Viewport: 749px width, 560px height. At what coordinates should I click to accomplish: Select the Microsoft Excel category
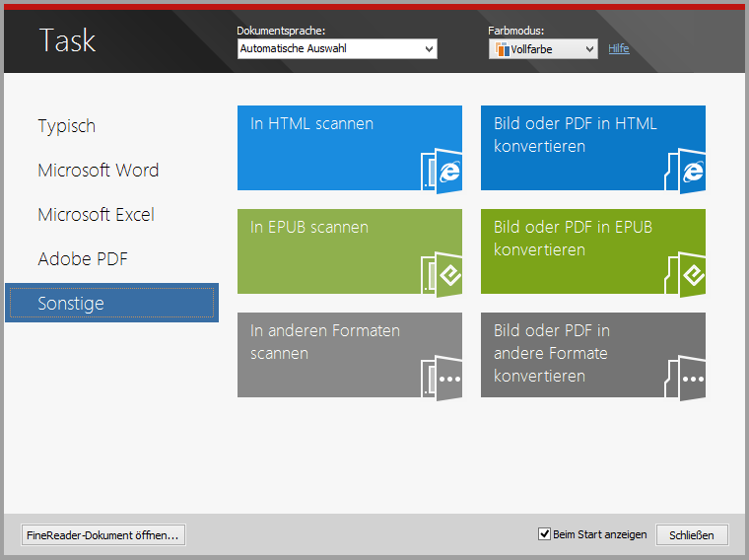coord(97,215)
